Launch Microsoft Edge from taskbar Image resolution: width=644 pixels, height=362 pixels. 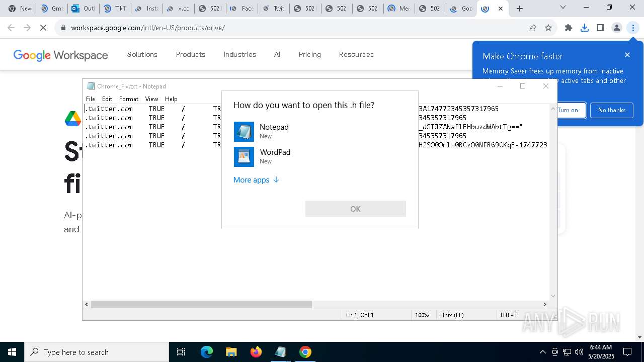(207, 352)
